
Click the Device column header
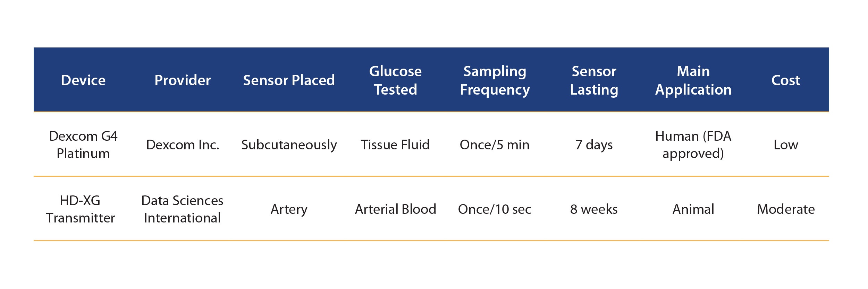point(83,80)
